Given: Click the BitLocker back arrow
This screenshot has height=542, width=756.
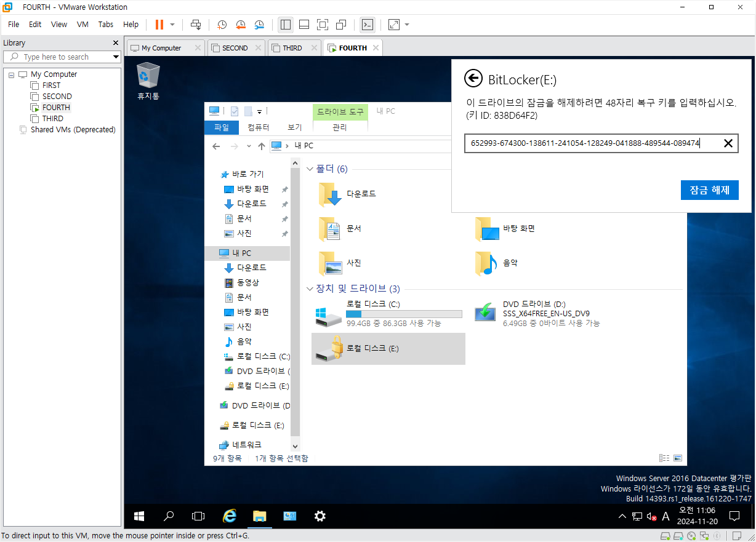Looking at the screenshot, I should pos(473,78).
